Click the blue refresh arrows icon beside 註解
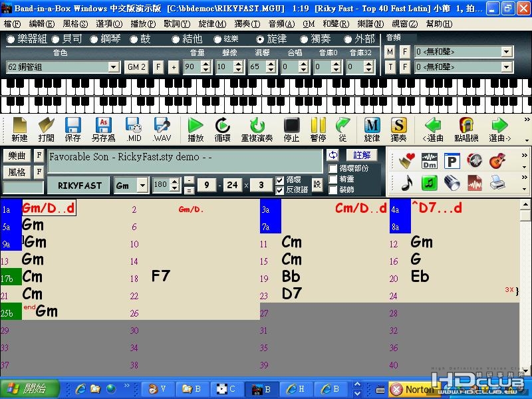Viewport: 532px width, 399px height. click(x=333, y=155)
